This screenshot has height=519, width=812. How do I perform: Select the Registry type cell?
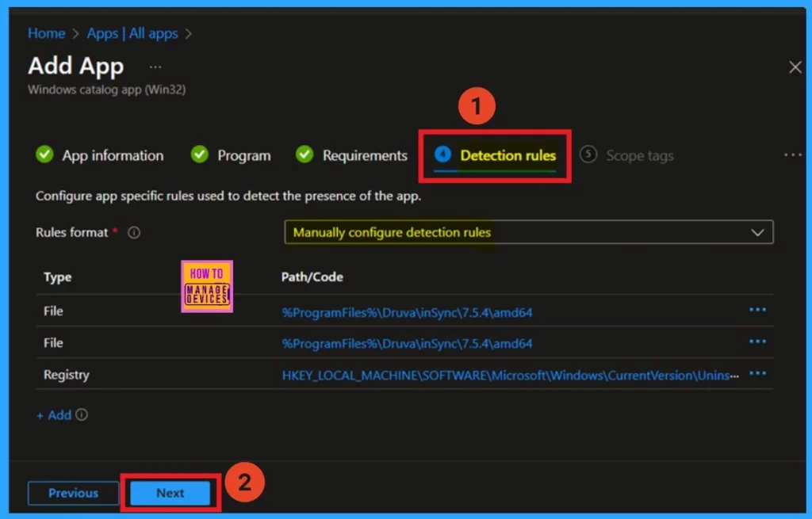(x=67, y=375)
